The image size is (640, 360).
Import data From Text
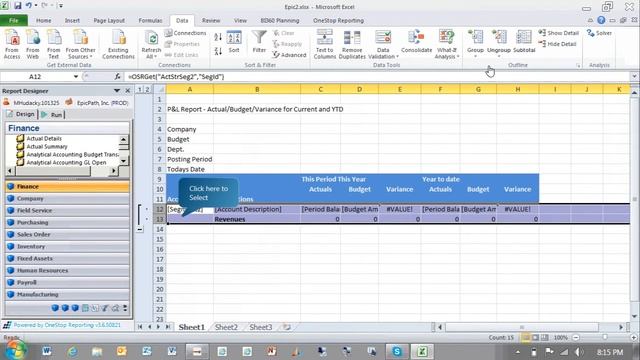[x=53, y=44]
